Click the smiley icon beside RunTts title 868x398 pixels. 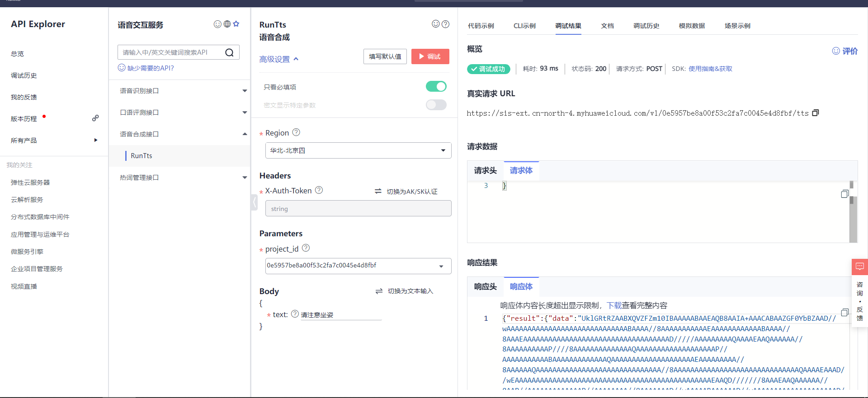point(436,24)
